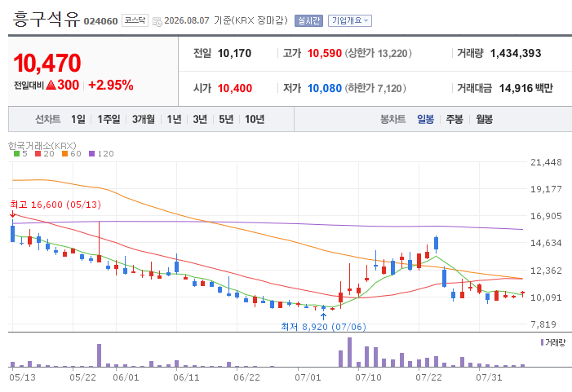
Task: Click the 거래량 value 1,434,393
Action: (x=516, y=53)
